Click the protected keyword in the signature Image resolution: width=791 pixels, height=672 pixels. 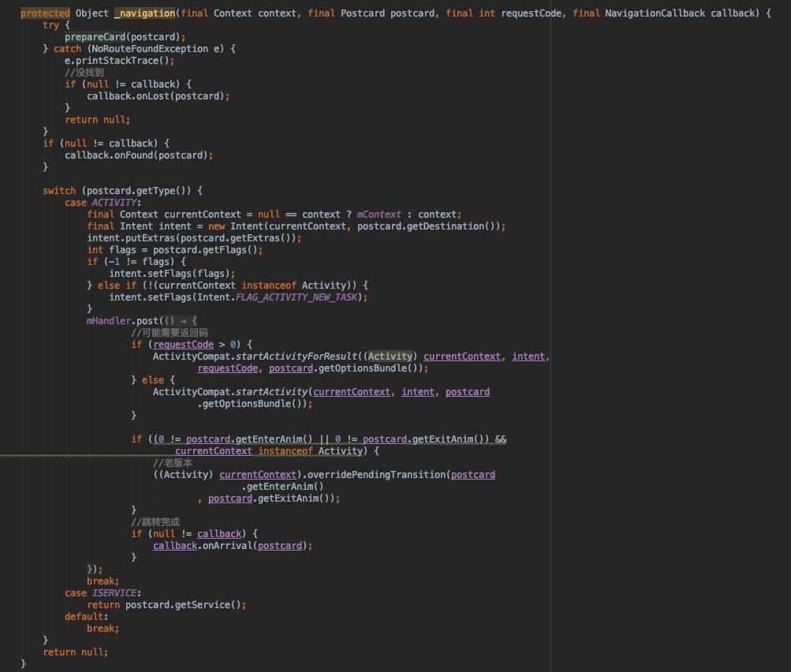click(x=46, y=13)
